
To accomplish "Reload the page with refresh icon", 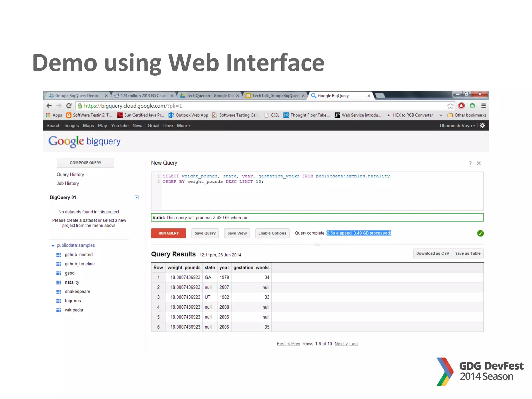I will click(69, 106).
